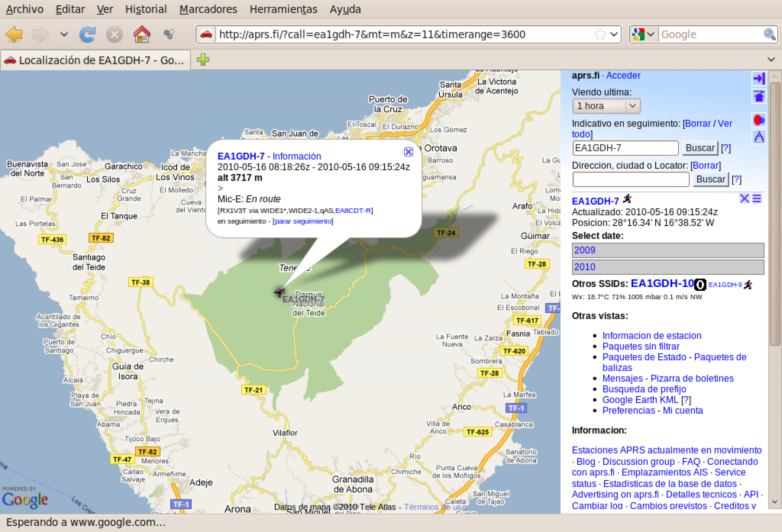The height and width of the screenshot is (532, 782).
Task: Open the EA1GDH-7 entry list menu icon
Action: coord(757,199)
